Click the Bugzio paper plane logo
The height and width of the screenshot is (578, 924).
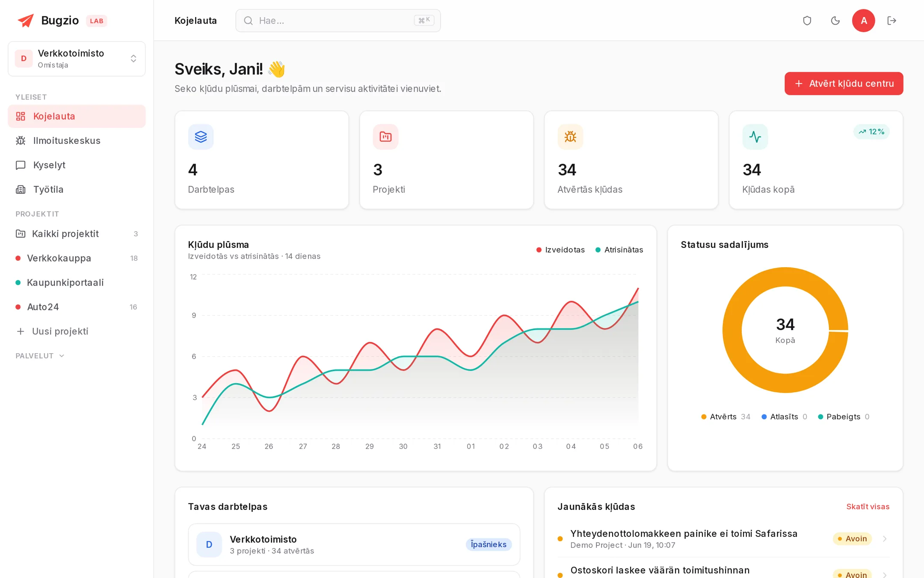tap(26, 21)
